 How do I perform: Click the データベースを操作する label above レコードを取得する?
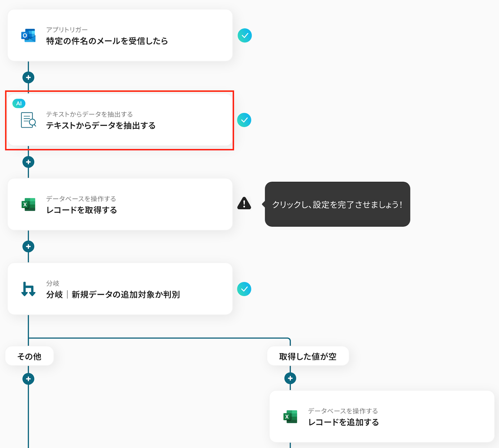[x=81, y=199]
